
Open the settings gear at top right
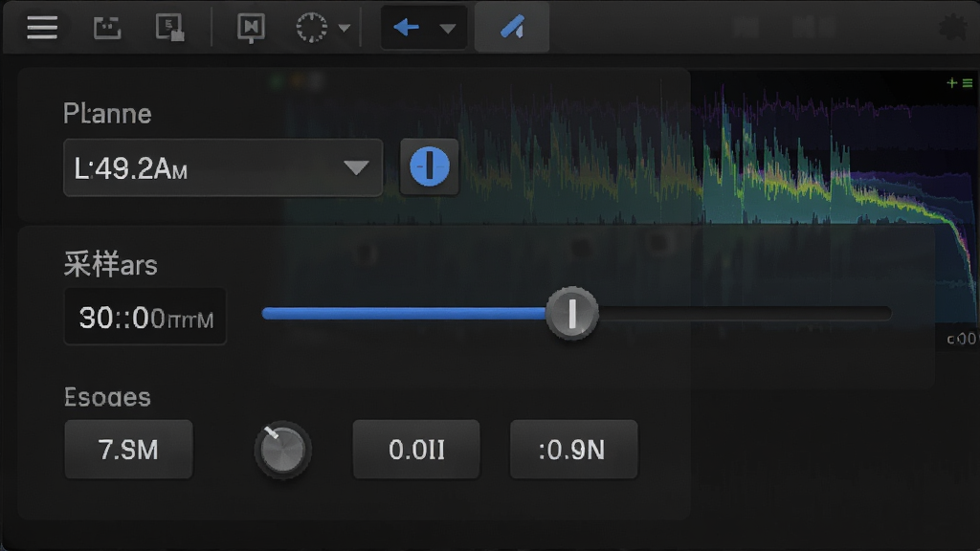953,28
